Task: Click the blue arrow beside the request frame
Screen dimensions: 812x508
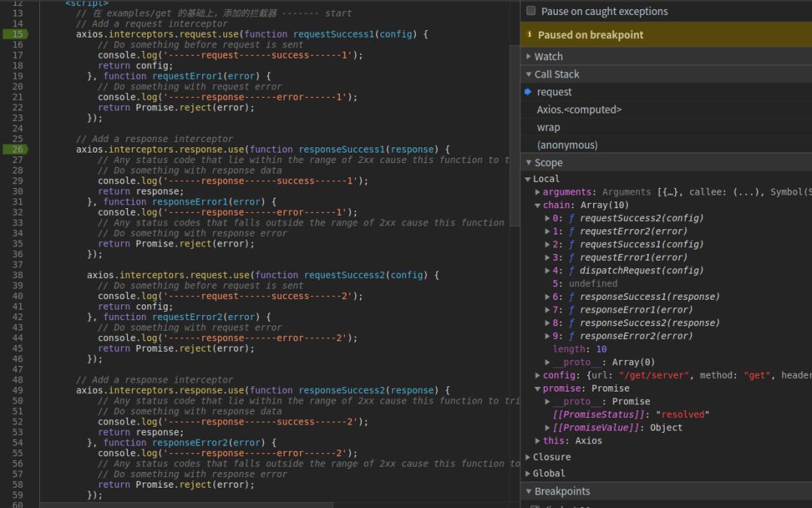Action: [x=528, y=92]
